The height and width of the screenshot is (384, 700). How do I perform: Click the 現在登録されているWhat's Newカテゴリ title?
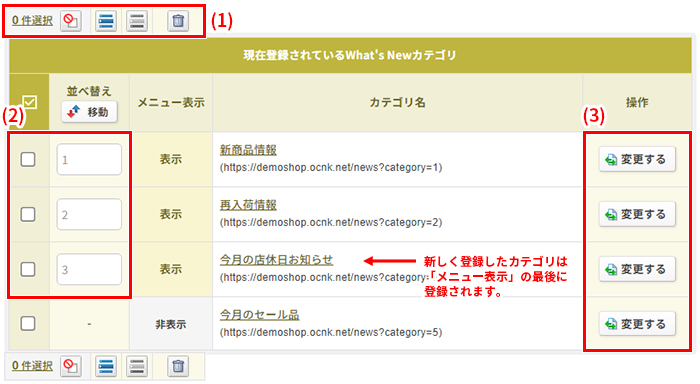[350, 55]
